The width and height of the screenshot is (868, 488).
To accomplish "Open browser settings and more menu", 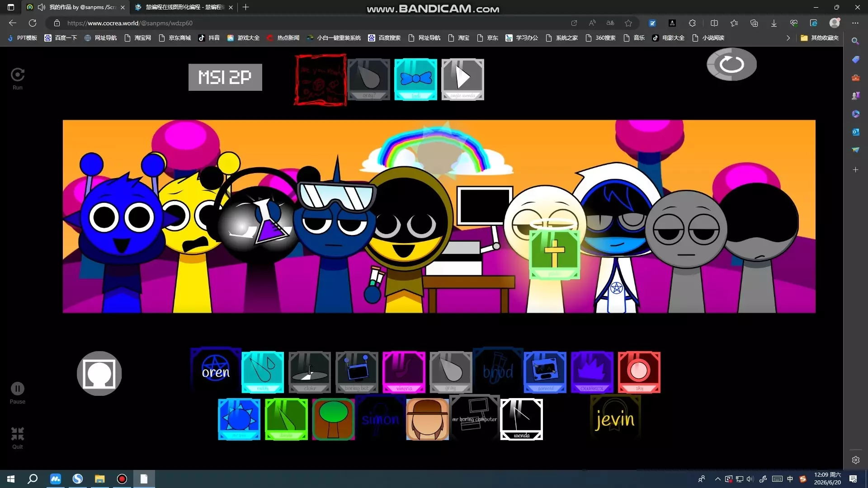I will pyautogui.click(x=855, y=23).
